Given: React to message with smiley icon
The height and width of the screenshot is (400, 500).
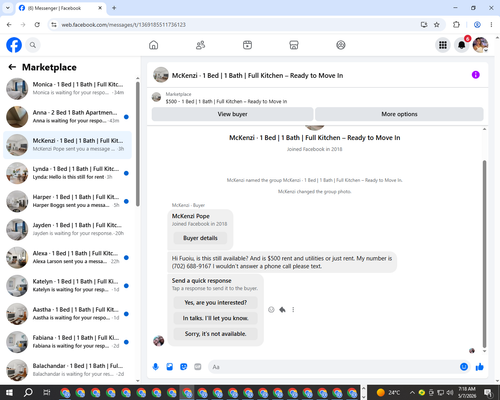Looking at the screenshot, I should (271, 310).
